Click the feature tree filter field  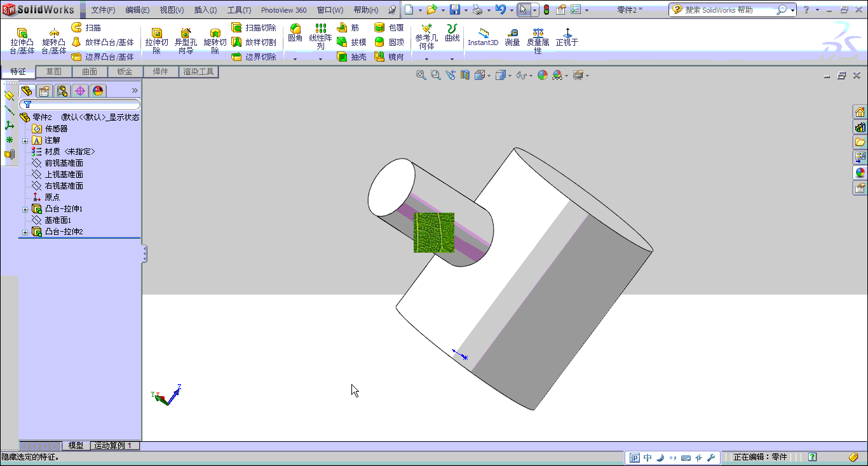pos(80,104)
